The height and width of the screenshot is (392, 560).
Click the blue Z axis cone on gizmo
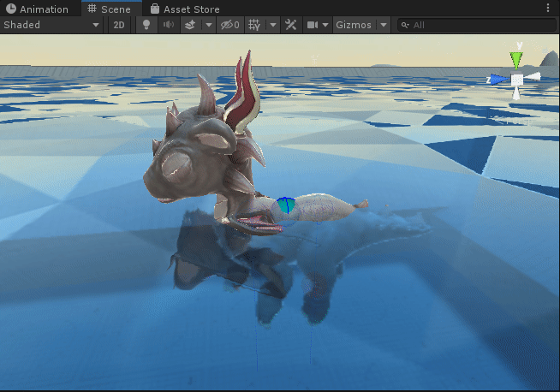click(498, 79)
